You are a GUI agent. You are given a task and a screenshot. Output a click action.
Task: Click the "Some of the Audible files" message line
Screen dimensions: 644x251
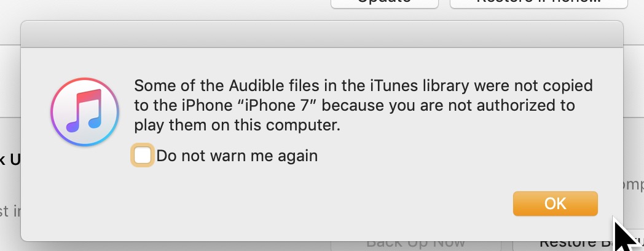[x=363, y=86]
